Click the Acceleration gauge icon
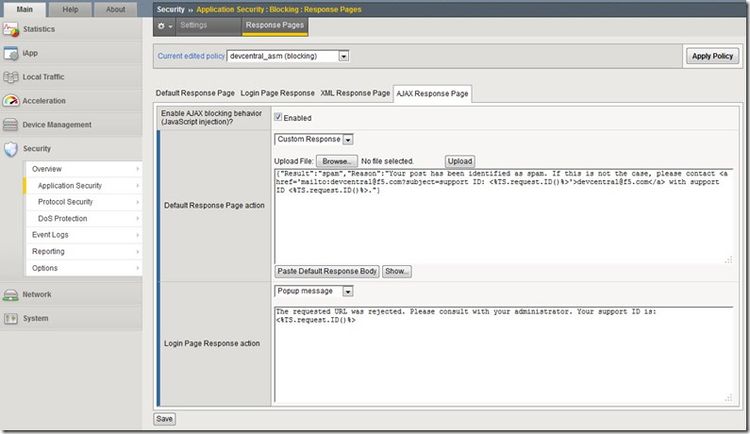This screenshot has width=750, height=434. [x=11, y=101]
